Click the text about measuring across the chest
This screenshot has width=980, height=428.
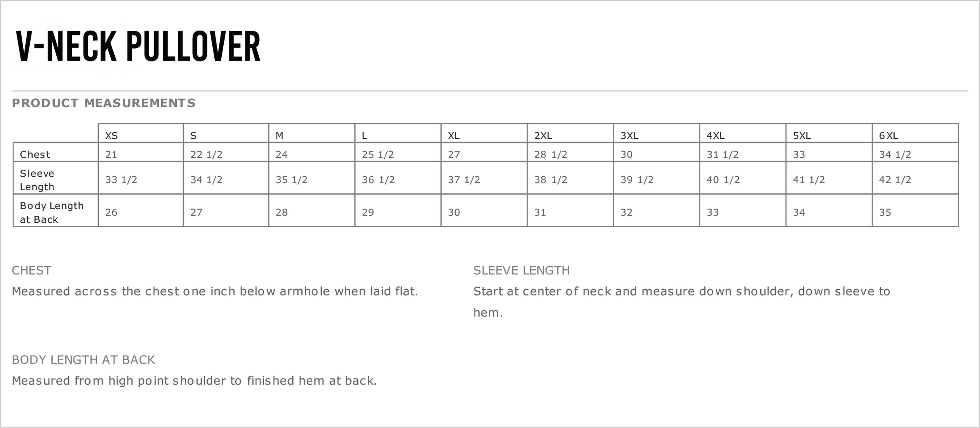pos(215,291)
